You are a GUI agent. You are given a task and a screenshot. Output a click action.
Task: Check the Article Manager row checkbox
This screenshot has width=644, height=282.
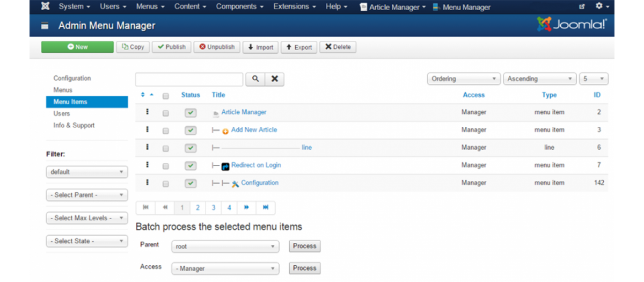(x=166, y=113)
